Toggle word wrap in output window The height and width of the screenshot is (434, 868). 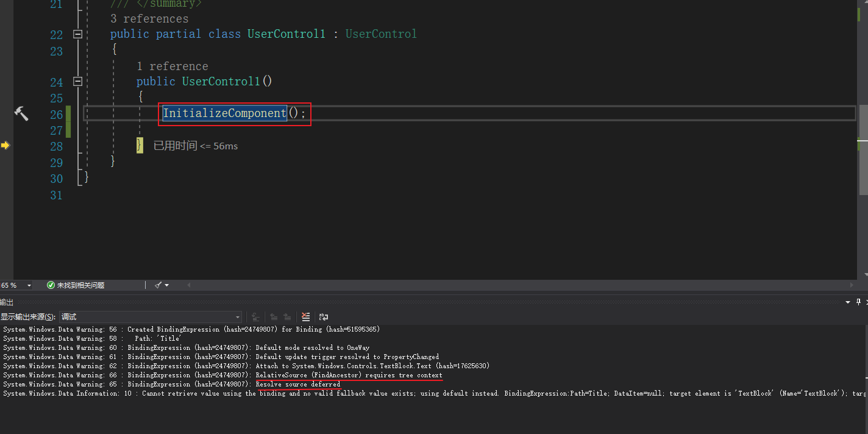(x=324, y=317)
